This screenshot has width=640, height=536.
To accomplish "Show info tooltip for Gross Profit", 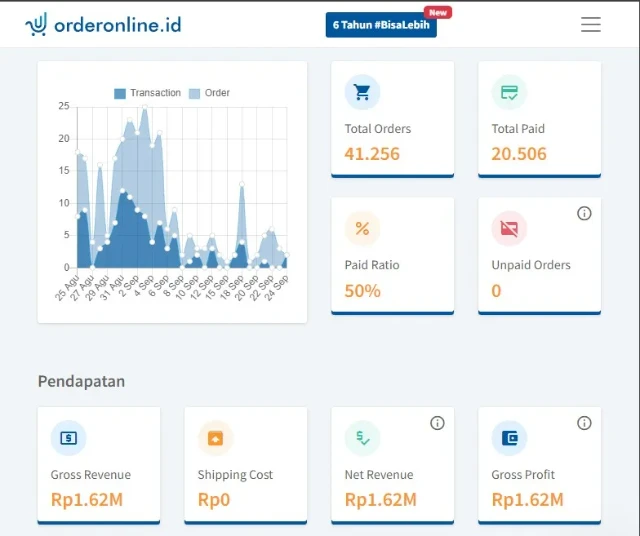I will click(584, 423).
